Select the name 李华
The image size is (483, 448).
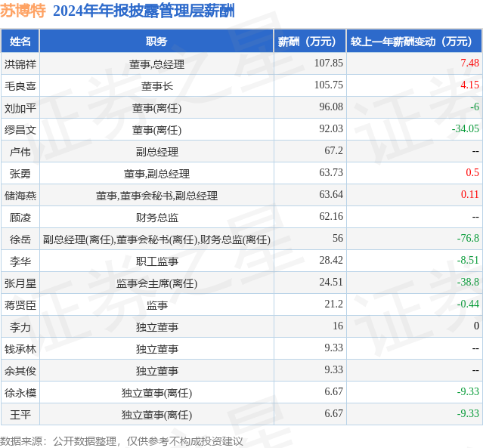pos(20,261)
